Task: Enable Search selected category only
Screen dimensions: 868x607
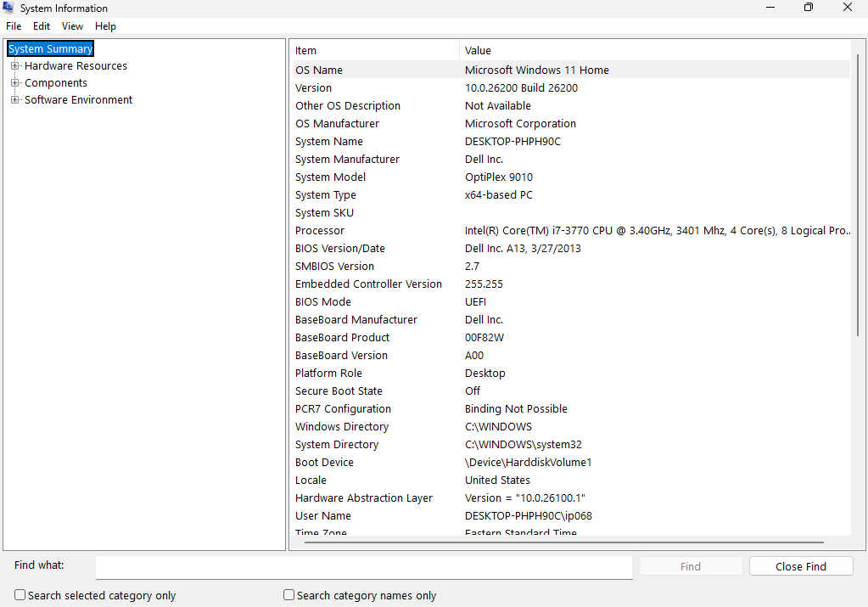Action: click(19, 595)
